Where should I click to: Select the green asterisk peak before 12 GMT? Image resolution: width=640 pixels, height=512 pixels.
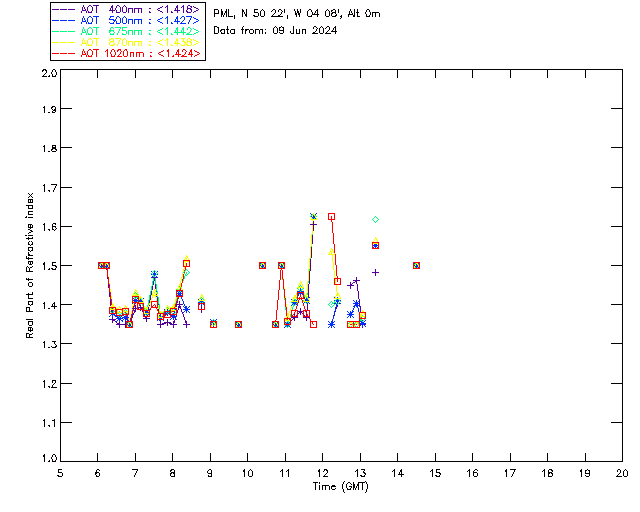(313, 216)
